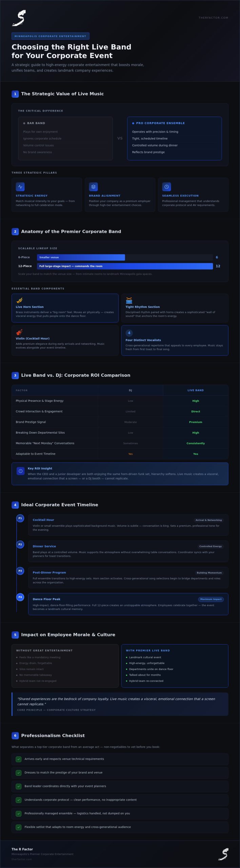Toggle the 'Arrives early' checklist checkbox
The height and width of the screenshot is (868, 240).
pyautogui.click(x=19, y=759)
